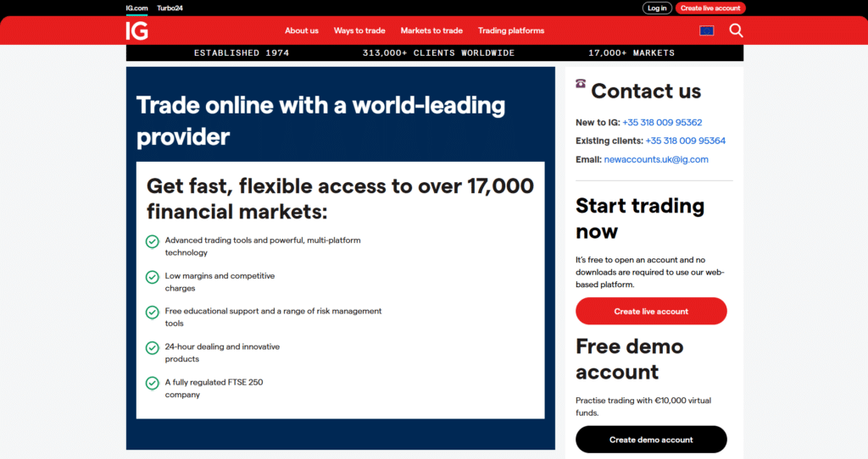Click '313,000+ CLIENTS WORLDWIDE' banner text

click(x=438, y=53)
